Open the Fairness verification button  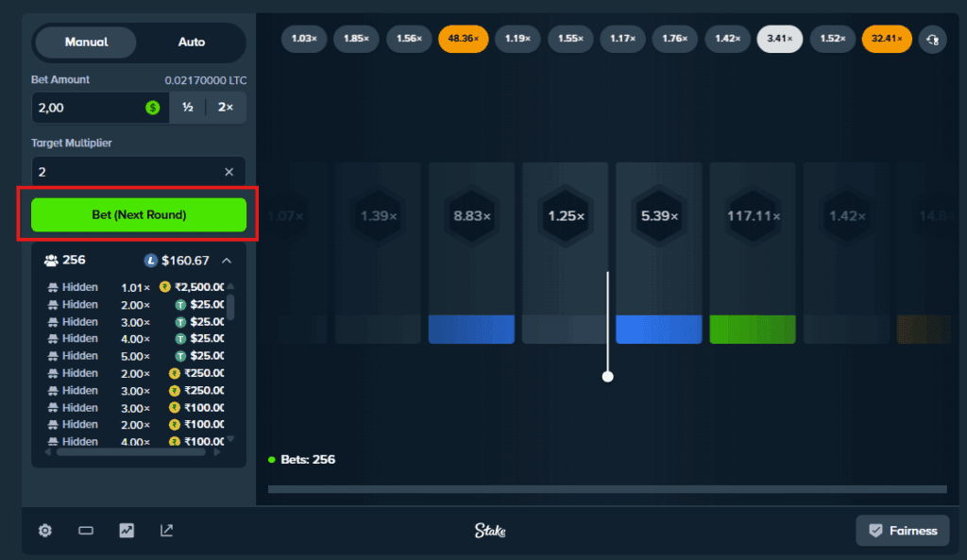coord(902,531)
